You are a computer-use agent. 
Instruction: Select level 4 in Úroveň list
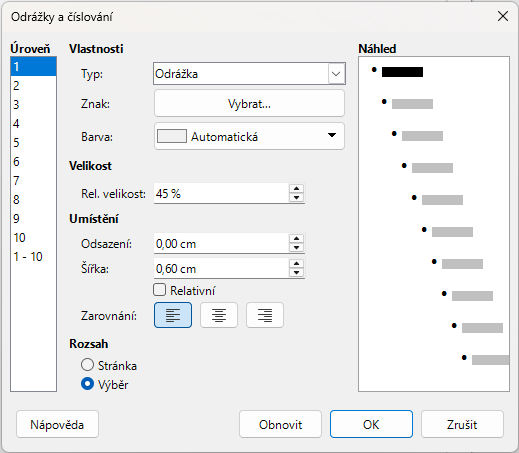point(33,124)
